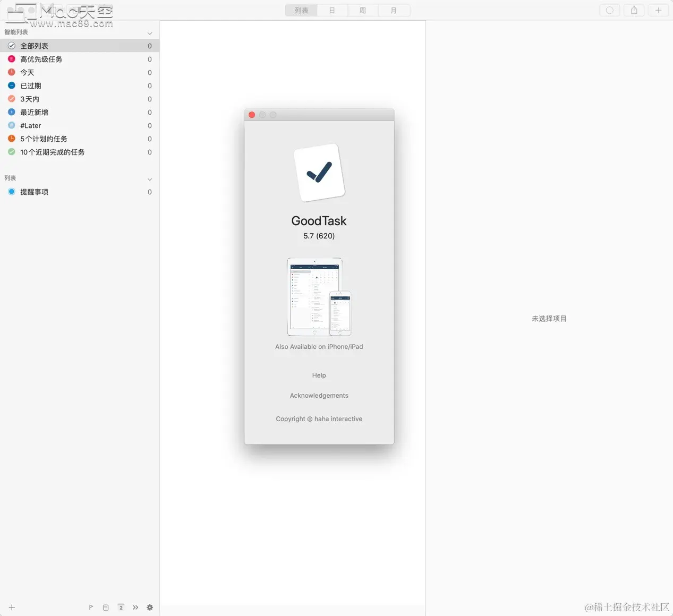Click the checkmark icon beside 全部列表

[x=11, y=46]
